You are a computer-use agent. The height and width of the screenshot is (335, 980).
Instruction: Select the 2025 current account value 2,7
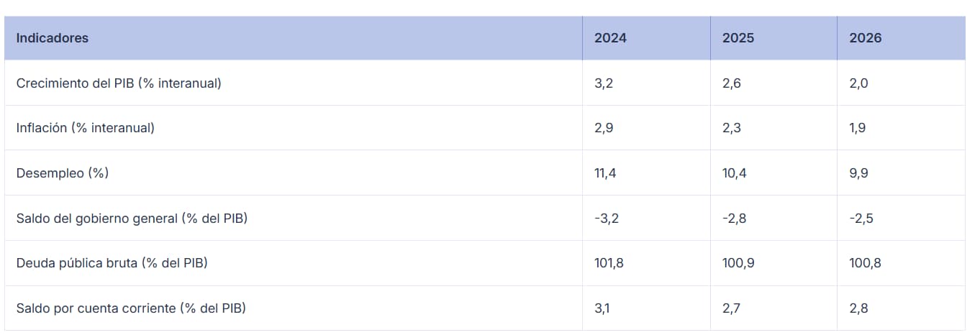(x=732, y=308)
